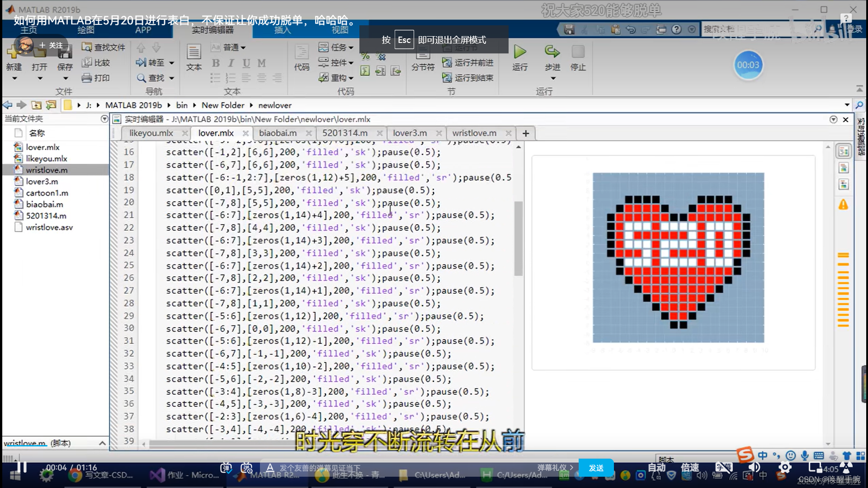
Task: Click the orange warning triangle indicator
Action: coord(843,205)
